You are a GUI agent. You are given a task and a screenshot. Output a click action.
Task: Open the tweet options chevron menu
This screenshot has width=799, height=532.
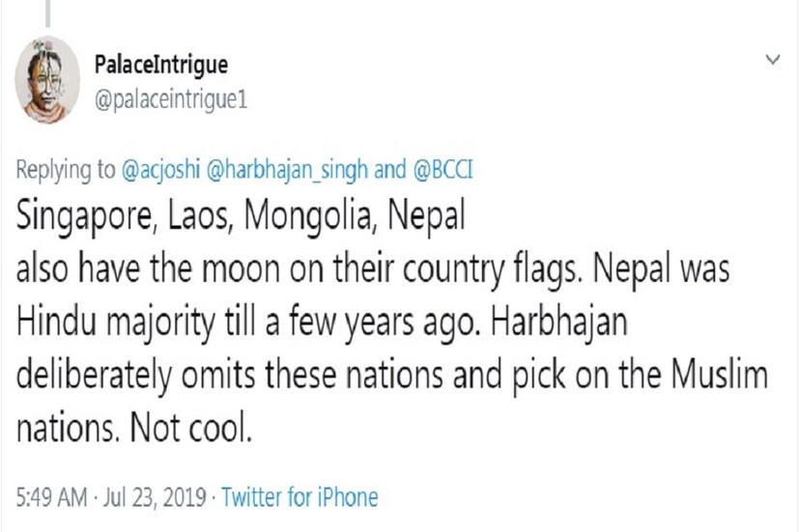coord(772,60)
